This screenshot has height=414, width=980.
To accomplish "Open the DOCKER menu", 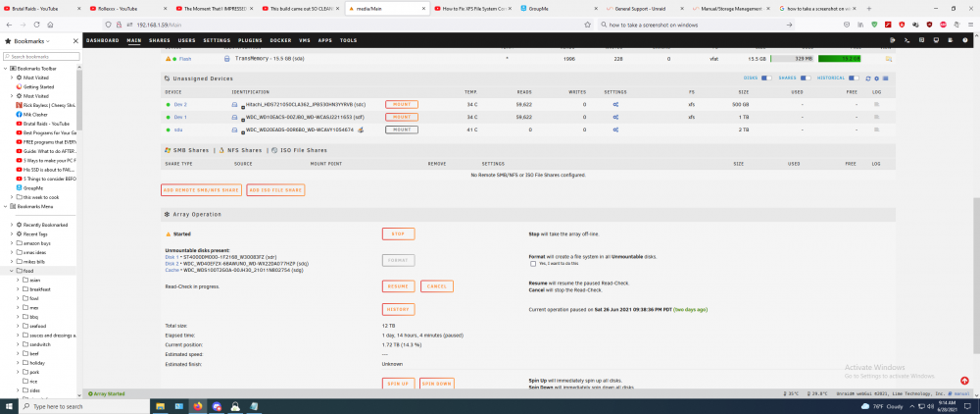I will [x=280, y=40].
